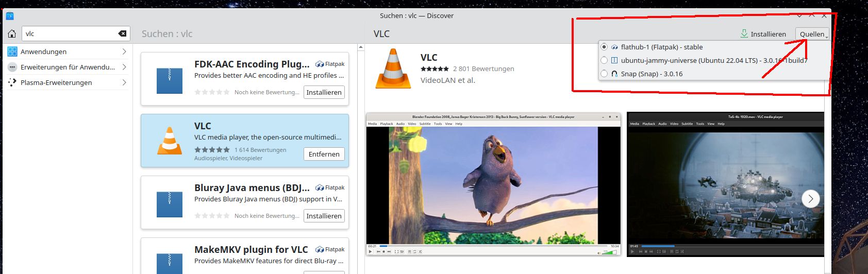Open the Quellen sources dropdown

click(812, 34)
